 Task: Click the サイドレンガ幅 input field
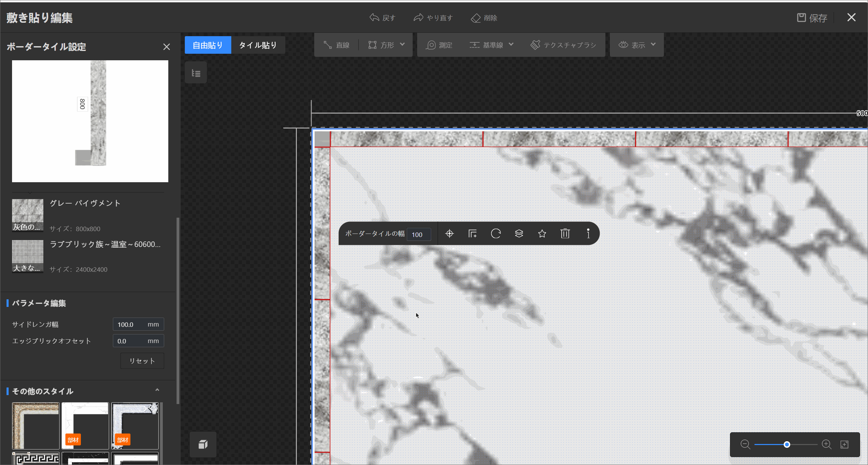pos(138,324)
